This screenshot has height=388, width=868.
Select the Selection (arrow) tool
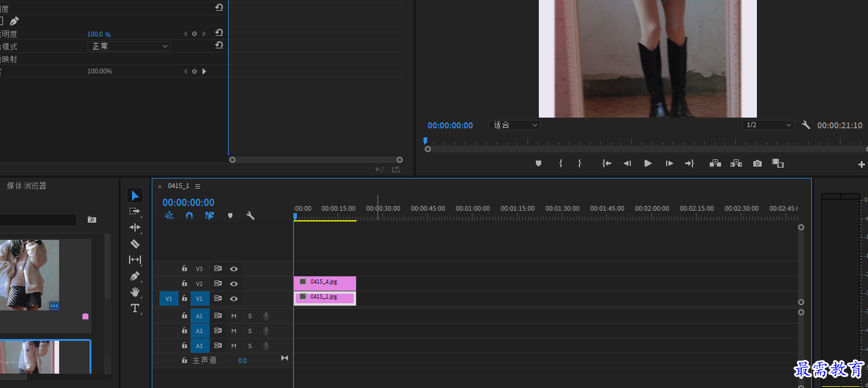[x=135, y=195]
